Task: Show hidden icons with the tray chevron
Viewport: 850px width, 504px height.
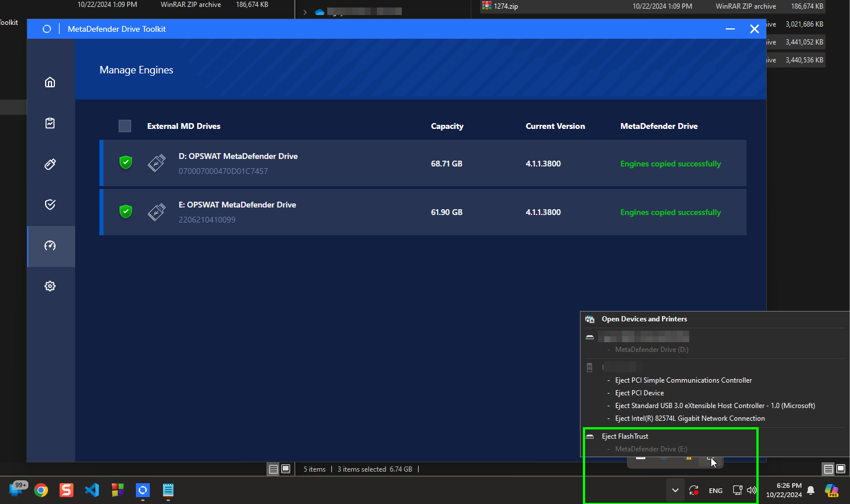Action: (x=675, y=490)
